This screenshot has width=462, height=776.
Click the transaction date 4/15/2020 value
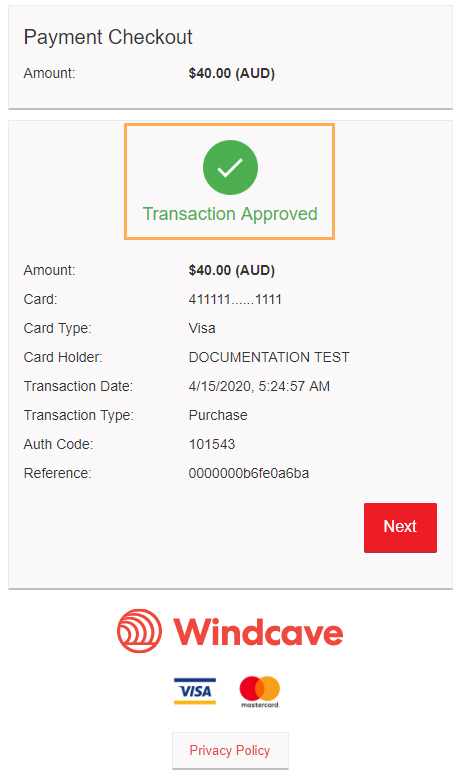tap(259, 386)
